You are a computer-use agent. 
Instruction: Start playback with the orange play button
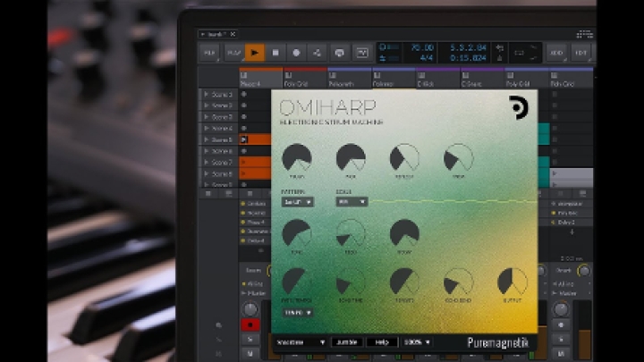(255, 53)
